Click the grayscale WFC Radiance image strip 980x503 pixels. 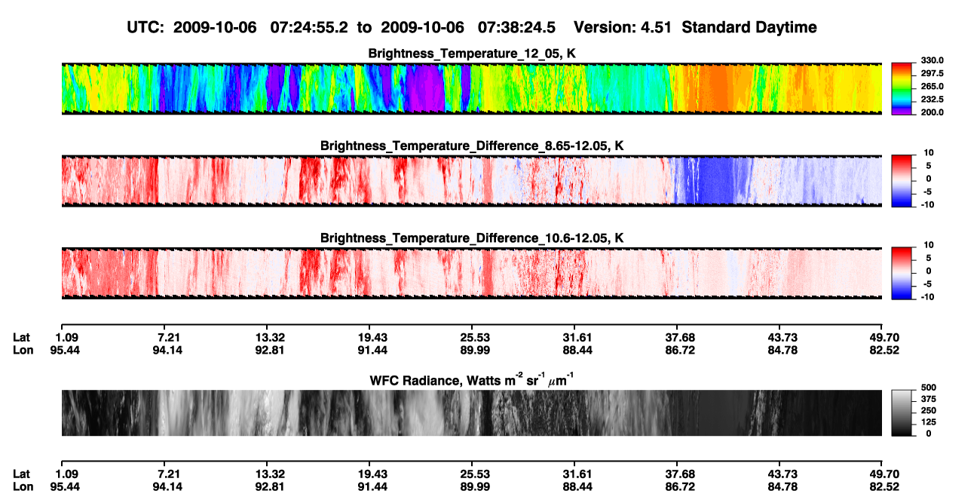471,413
